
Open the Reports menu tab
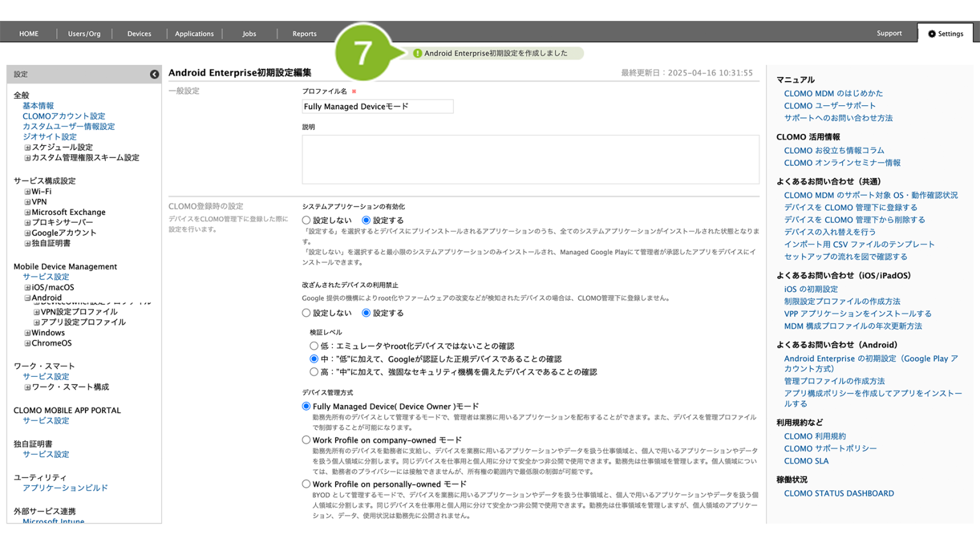[x=304, y=34]
